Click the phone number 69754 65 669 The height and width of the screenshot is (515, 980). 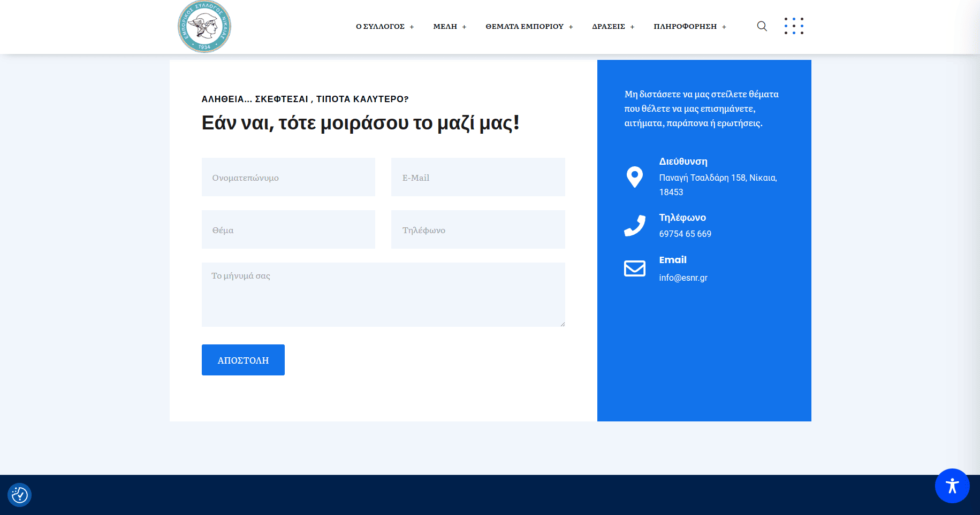click(x=685, y=234)
